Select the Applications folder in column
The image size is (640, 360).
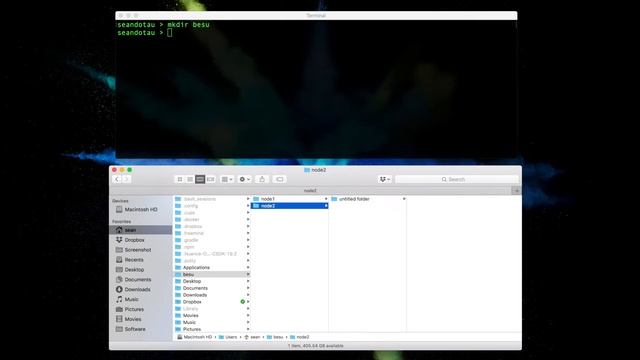212,268
